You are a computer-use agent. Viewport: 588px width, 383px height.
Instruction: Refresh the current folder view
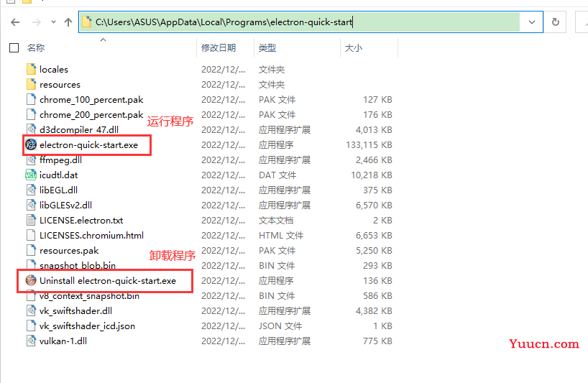(556, 22)
